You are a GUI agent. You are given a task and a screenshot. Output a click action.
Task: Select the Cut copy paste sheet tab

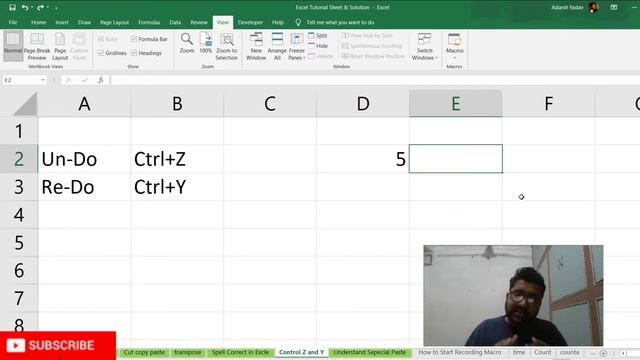point(144,352)
